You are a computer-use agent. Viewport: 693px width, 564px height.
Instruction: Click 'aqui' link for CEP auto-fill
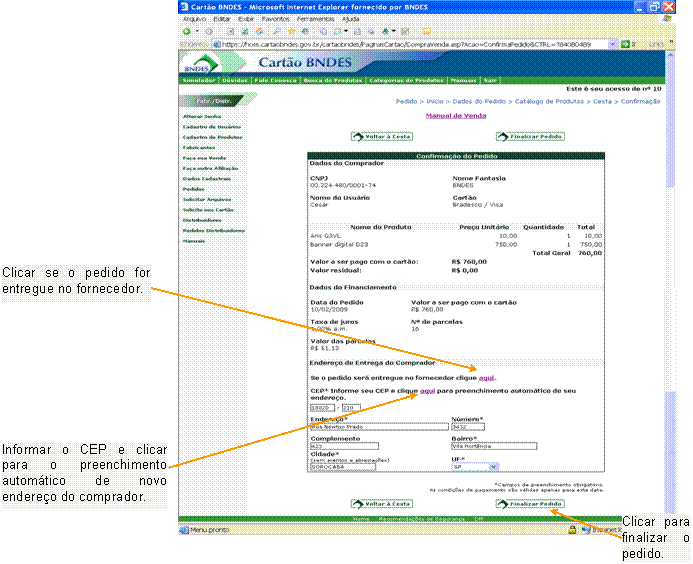(x=427, y=391)
